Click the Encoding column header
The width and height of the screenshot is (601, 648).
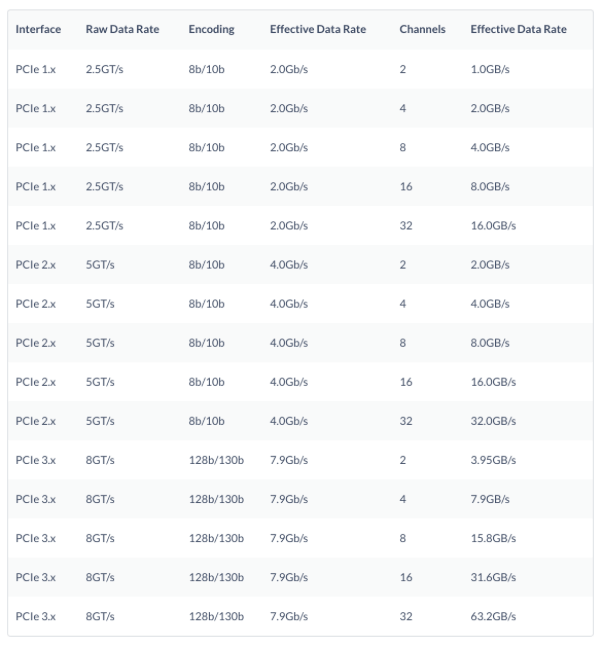coord(211,30)
